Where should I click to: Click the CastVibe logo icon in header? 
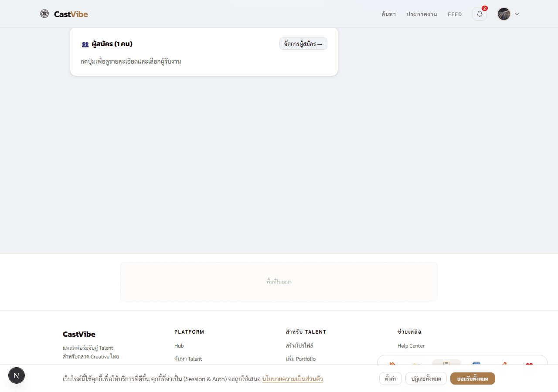click(44, 14)
